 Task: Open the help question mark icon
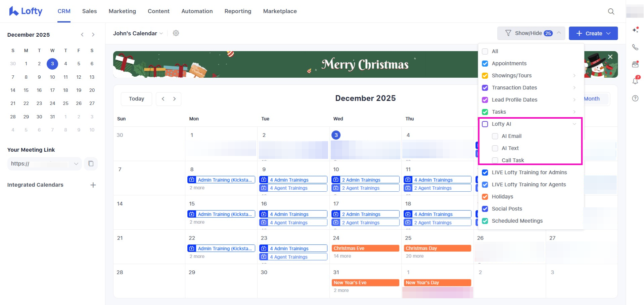(x=635, y=99)
